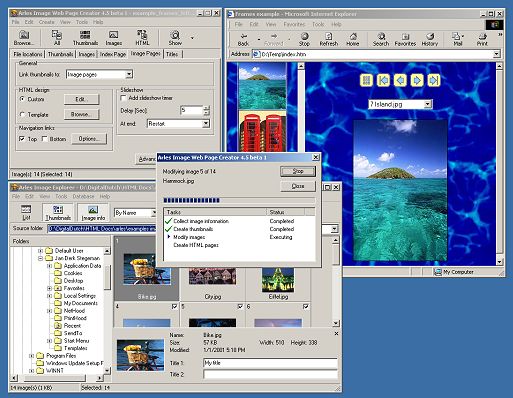The height and width of the screenshot is (398, 513).
Task: Click the last image navigation arrow
Action: coord(434,80)
